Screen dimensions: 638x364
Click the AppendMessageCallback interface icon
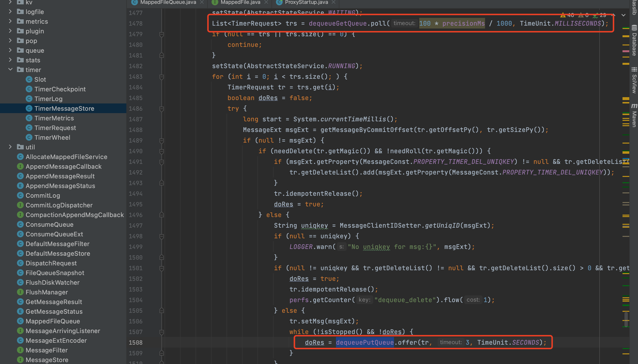tap(21, 166)
